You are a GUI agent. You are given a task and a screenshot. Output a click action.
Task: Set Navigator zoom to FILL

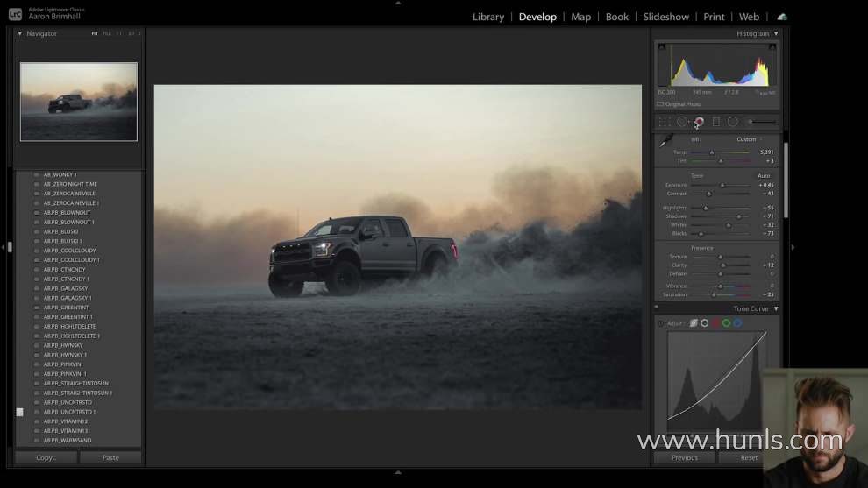107,34
